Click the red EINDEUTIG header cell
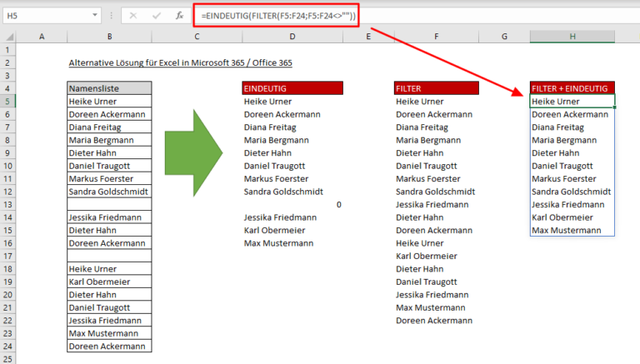This screenshot has width=640, height=364. click(x=292, y=87)
